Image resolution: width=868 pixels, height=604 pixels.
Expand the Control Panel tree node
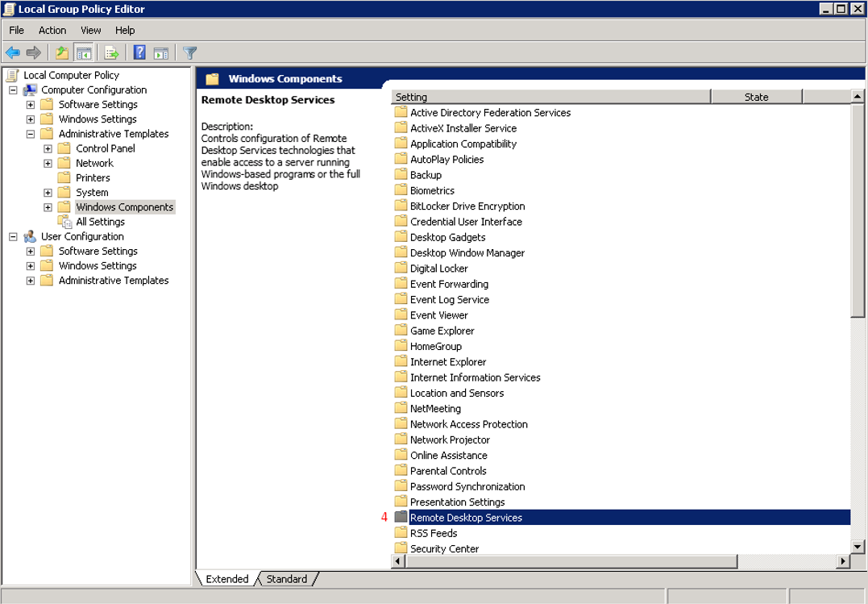[48, 149]
